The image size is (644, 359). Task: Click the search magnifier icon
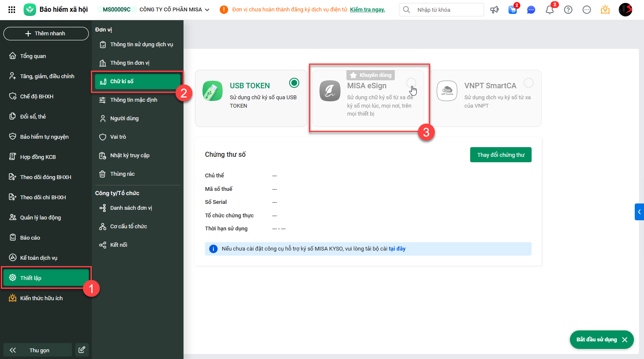click(x=407, y=10)
